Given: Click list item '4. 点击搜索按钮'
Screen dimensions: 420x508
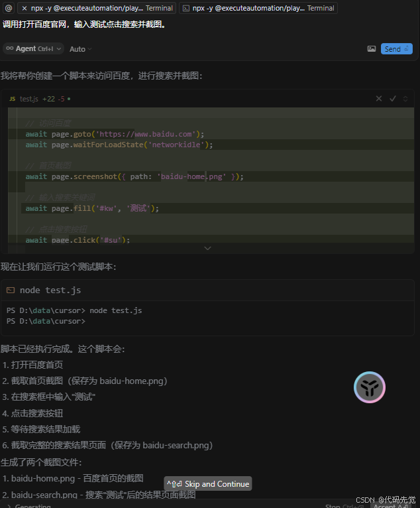Looking at the screenshot, I should click(x=32, y=413).
